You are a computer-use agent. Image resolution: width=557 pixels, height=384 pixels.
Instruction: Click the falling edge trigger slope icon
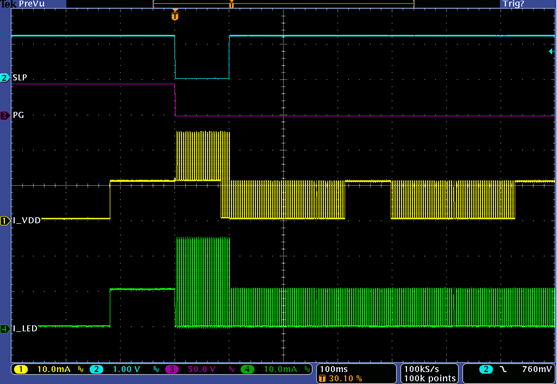(x=503, y=369)
